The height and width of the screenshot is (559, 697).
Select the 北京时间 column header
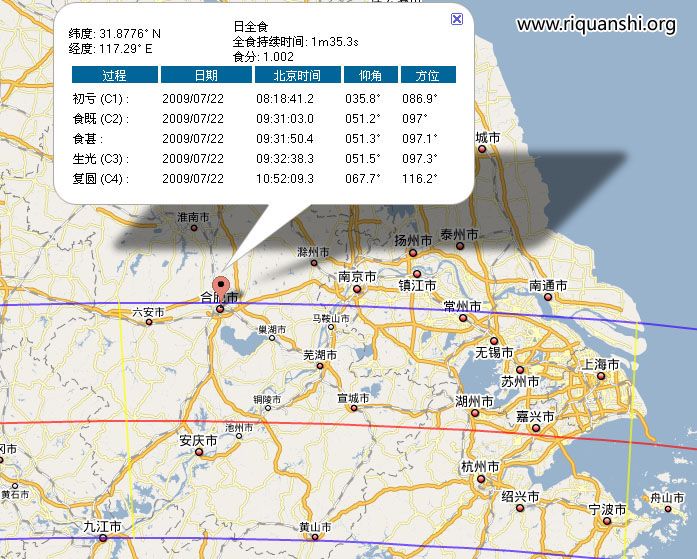point(297,75)
